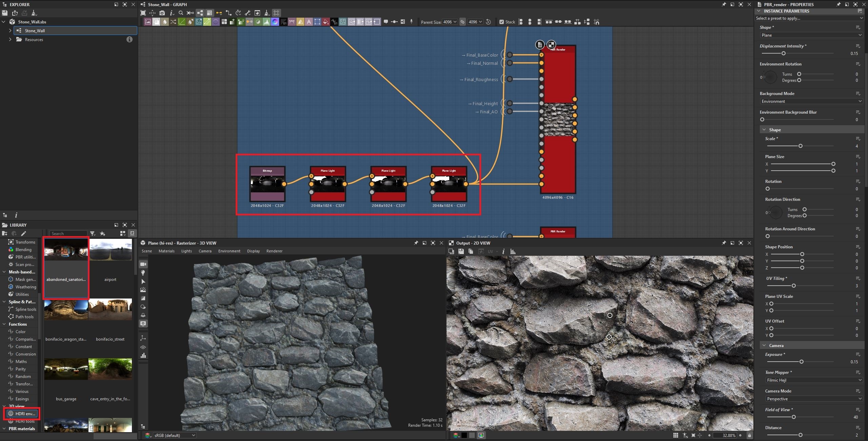Add a Levels histogram node
The image size is (868, 441).
pyautogui.click(x=267, y=22)
